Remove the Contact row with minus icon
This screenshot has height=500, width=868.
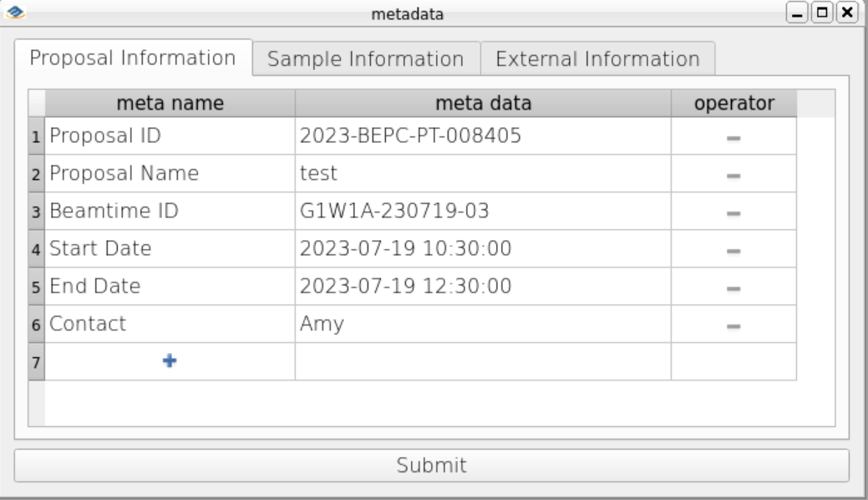(x=733, y=326)
